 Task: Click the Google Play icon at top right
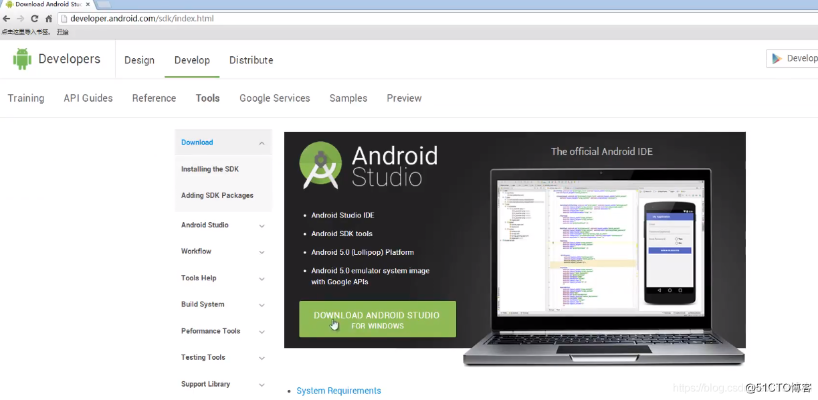pyautogui.click(x=776, y=59)
